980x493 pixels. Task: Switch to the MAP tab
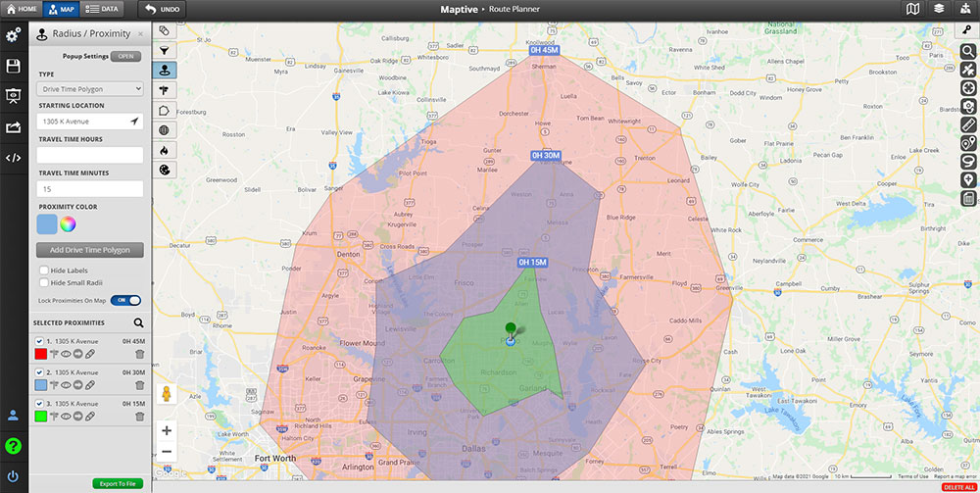(61, 9)
